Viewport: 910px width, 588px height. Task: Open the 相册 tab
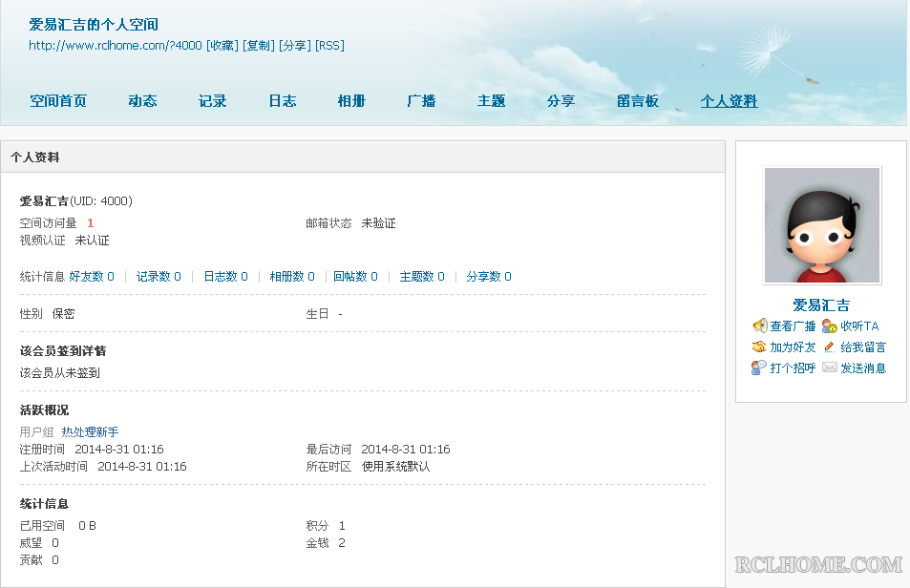click(351, 101)
